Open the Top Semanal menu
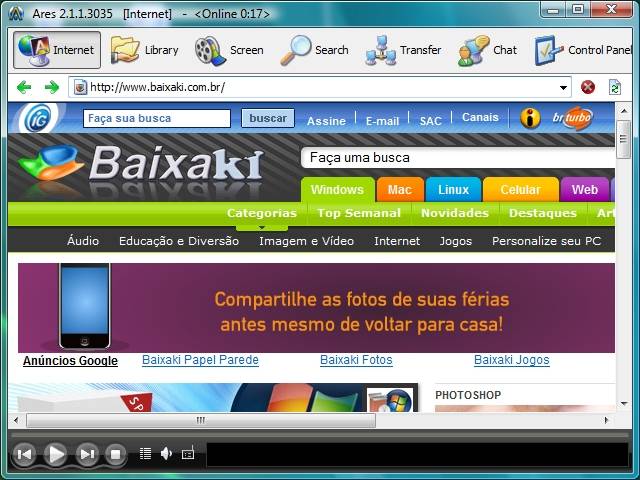The height and width of the screenshot is (480, 640). [x=359, y=213]
